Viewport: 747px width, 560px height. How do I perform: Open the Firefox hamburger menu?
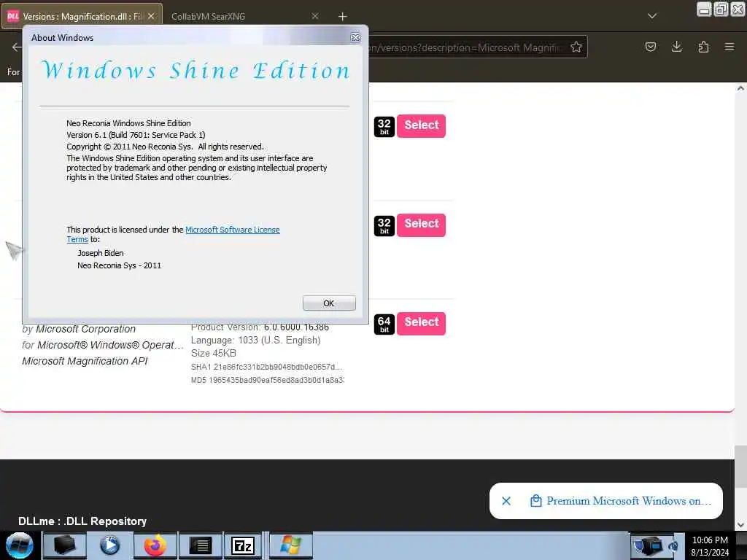tap(729, 47)
